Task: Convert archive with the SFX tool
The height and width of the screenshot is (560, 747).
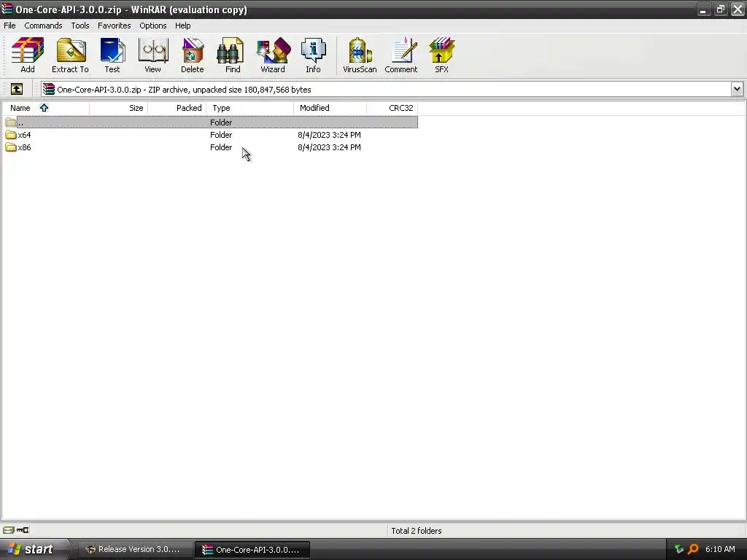Action: click(x=441, y=55)
